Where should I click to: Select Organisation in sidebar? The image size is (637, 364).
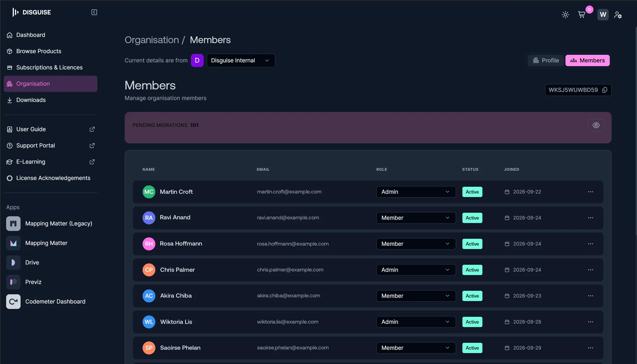[50, 84]
